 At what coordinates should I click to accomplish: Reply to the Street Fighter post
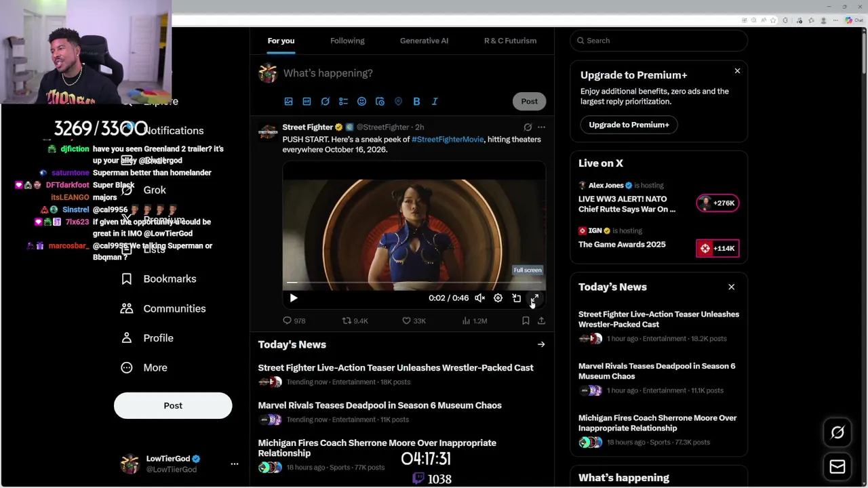[x=294, y=321]
